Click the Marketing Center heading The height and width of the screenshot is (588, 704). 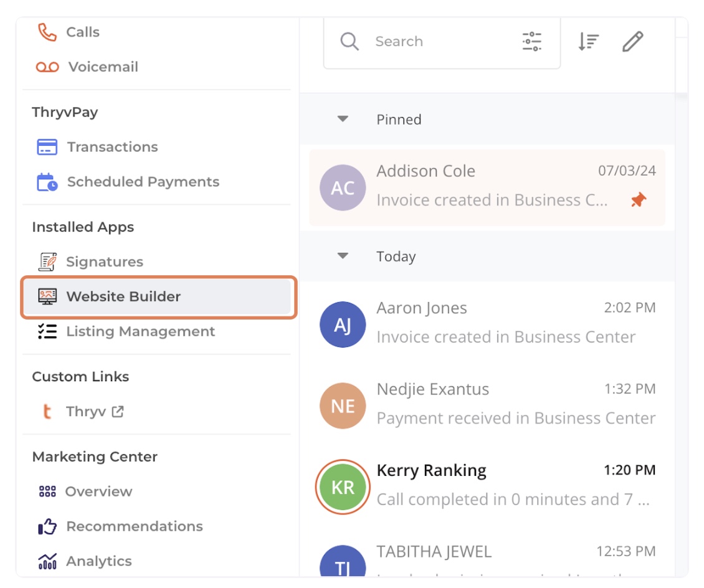95,457
